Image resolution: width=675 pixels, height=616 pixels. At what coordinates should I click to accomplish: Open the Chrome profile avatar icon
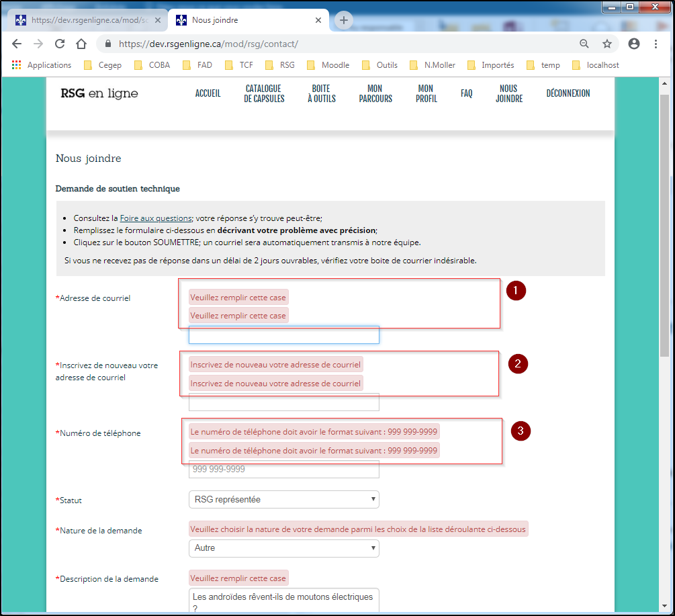point(634,44)
